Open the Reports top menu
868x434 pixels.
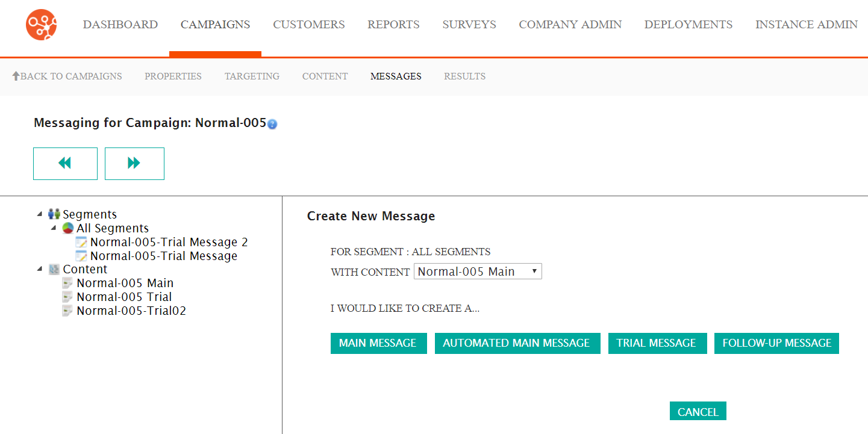click(x=393, y=25)
